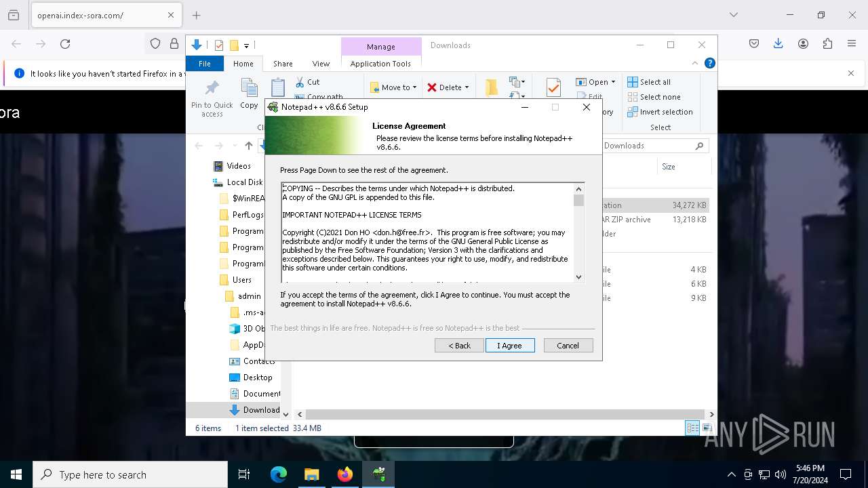Select the PerfLogs folder
This screenshot has width=868, height=488.
(248, 215)
